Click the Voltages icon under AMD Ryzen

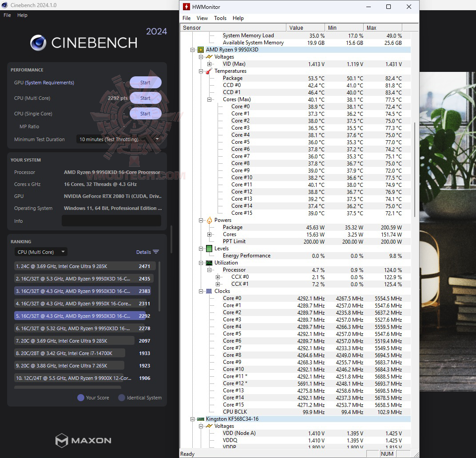[x=209, y=57]
